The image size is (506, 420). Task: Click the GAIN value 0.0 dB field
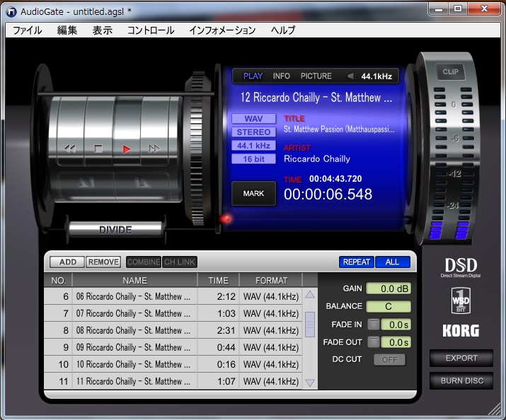389,288
